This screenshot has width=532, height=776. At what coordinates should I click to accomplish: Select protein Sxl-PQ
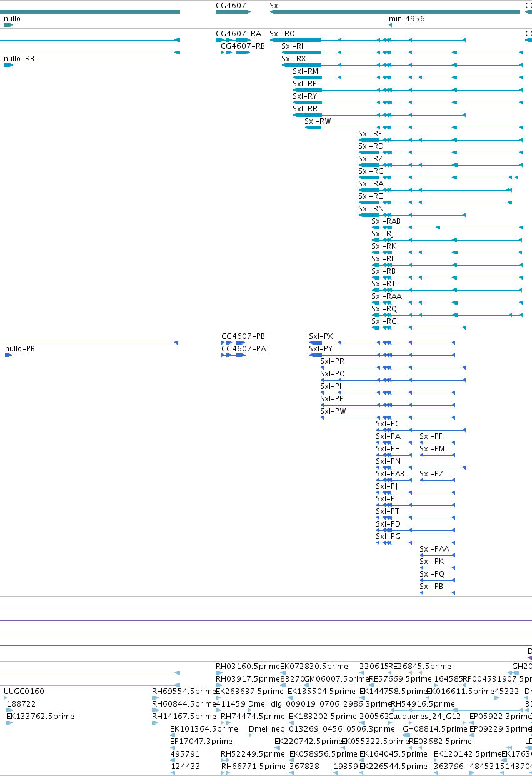[432, 574]
